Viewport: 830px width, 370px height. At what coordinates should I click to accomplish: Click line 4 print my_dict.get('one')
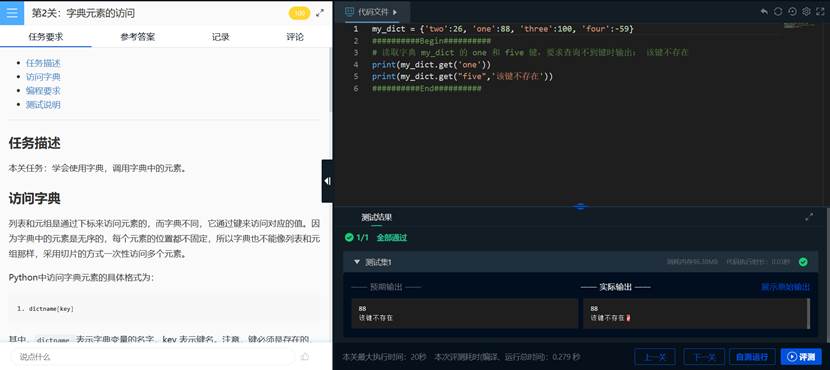431,65
